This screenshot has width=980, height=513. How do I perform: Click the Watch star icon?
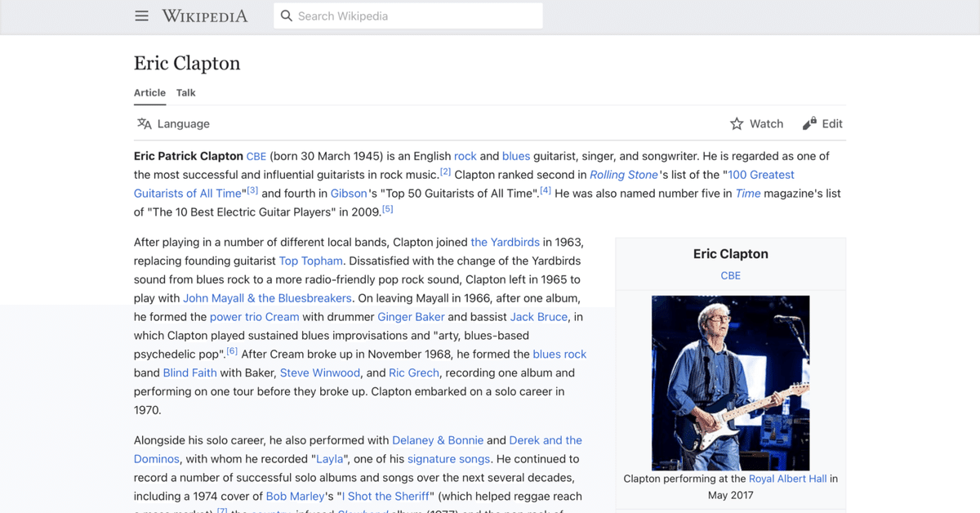click(x=737, y=124)
